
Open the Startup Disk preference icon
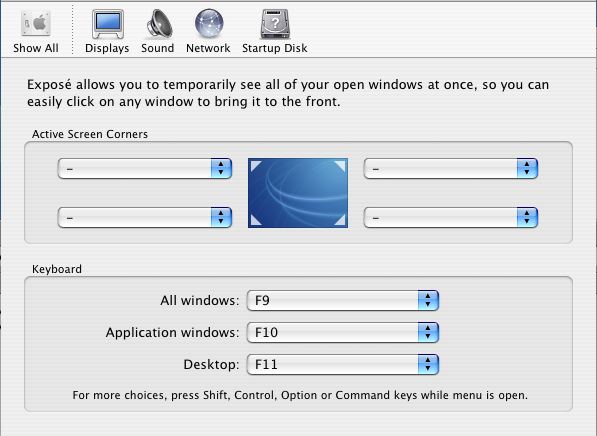[275, 24]
